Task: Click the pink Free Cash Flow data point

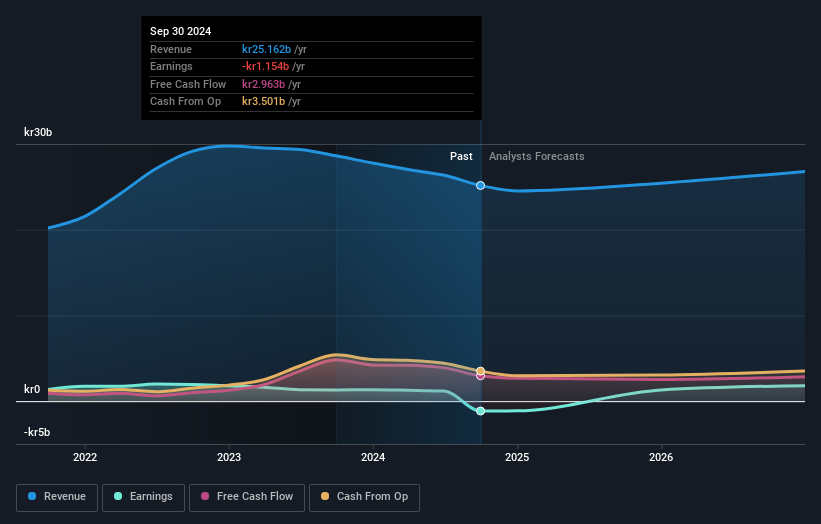Action: point(480,376)
